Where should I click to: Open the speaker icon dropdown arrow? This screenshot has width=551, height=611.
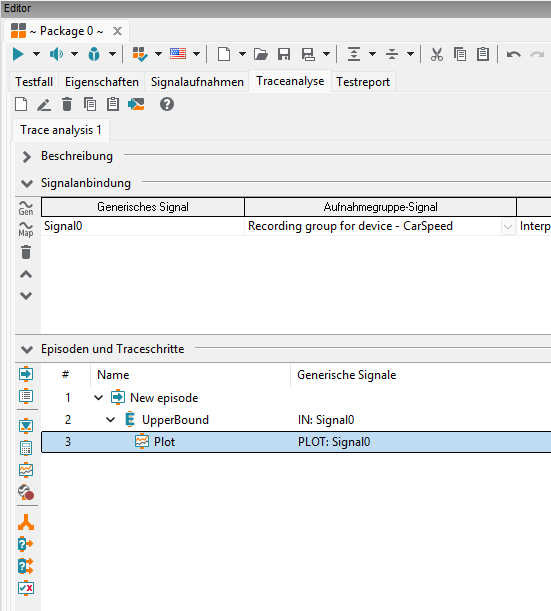coord(74,54)
